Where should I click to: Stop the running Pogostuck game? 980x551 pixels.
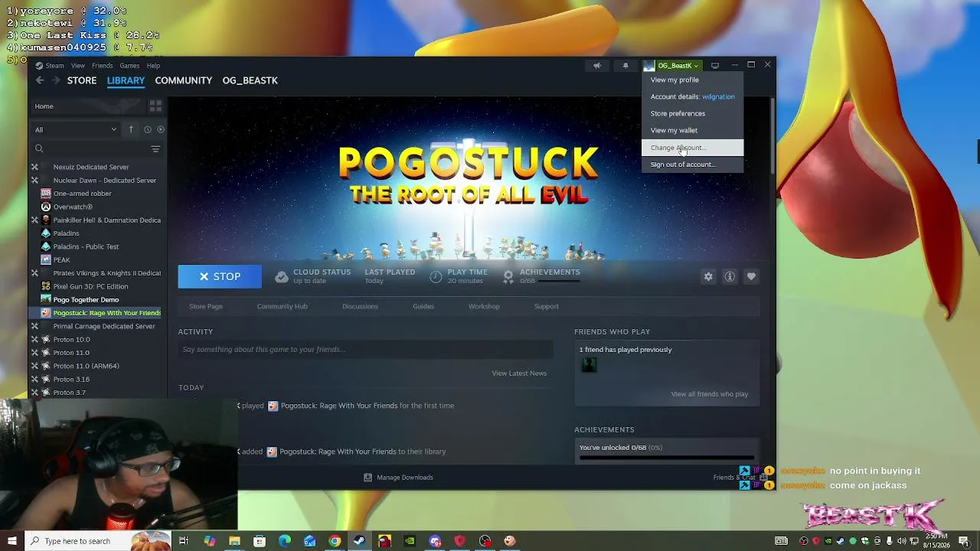220,276
